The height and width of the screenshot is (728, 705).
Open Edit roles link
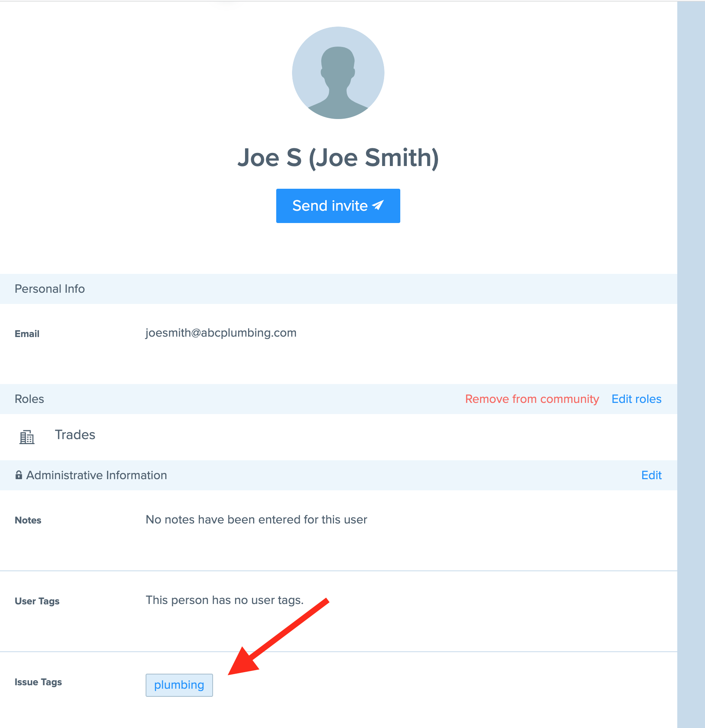point(636,399)
